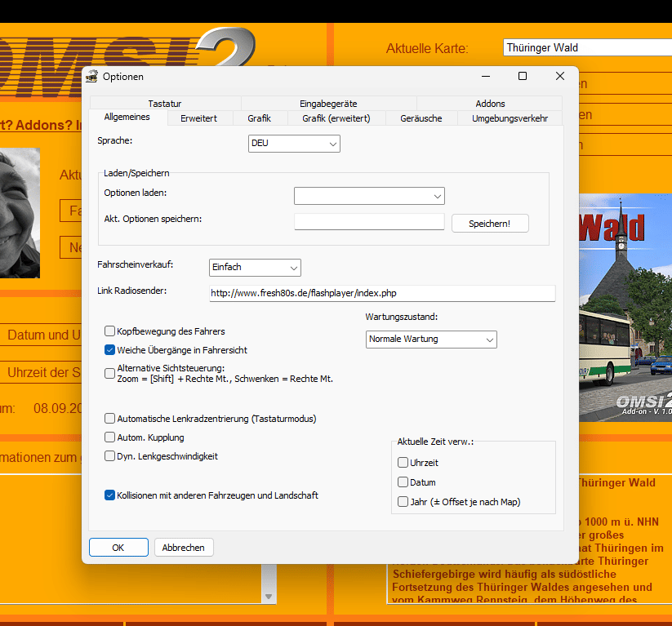
Task: Click the Optionen window bus icon
Action: (91, 77)
